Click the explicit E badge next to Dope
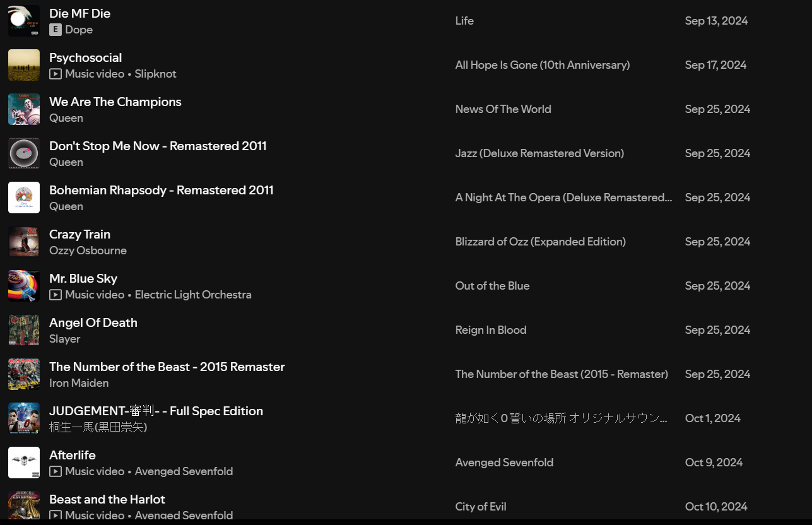 click(56, 30)
